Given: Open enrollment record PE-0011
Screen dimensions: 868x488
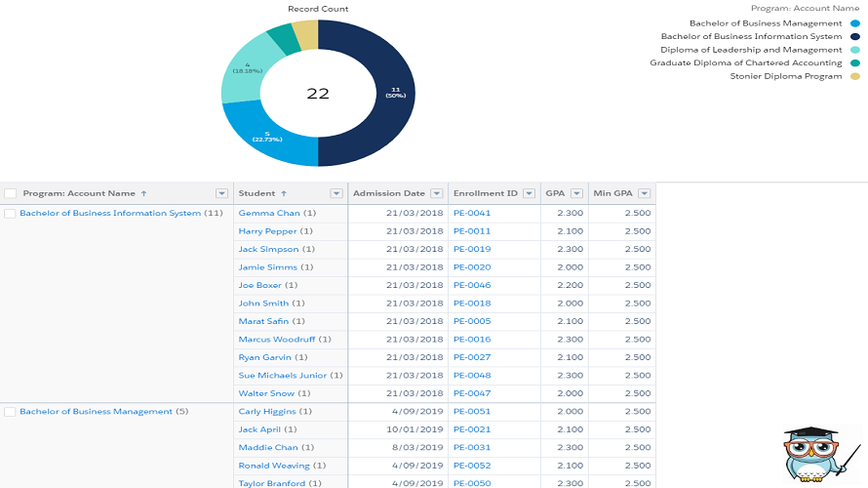Looking at the screenshot, I should (x=472, y=231).
